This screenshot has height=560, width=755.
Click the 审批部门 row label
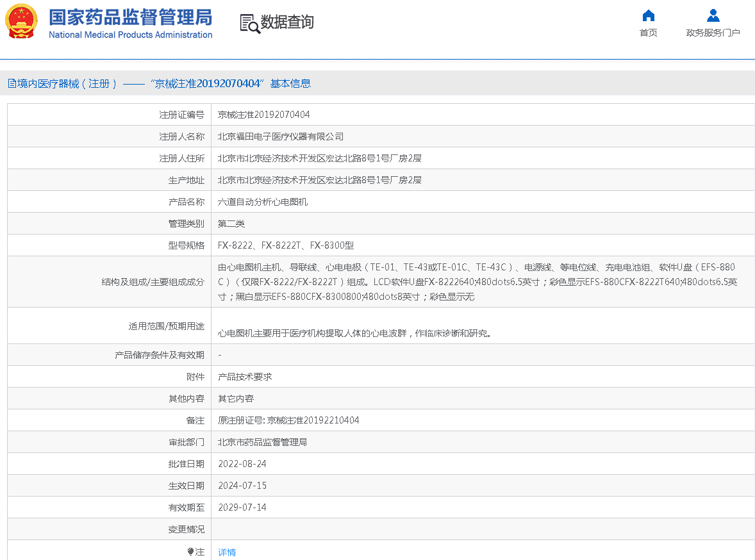(187, 442)
